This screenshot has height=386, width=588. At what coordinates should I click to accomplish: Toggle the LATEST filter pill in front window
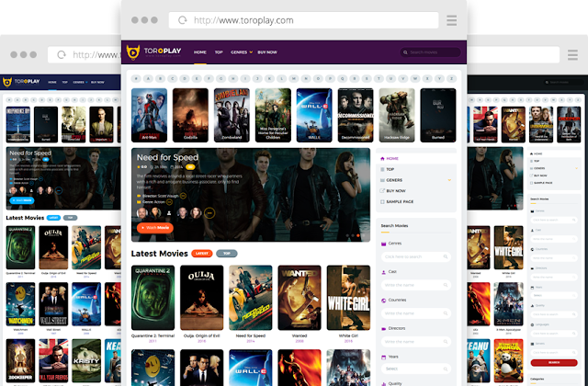point(202,254)
